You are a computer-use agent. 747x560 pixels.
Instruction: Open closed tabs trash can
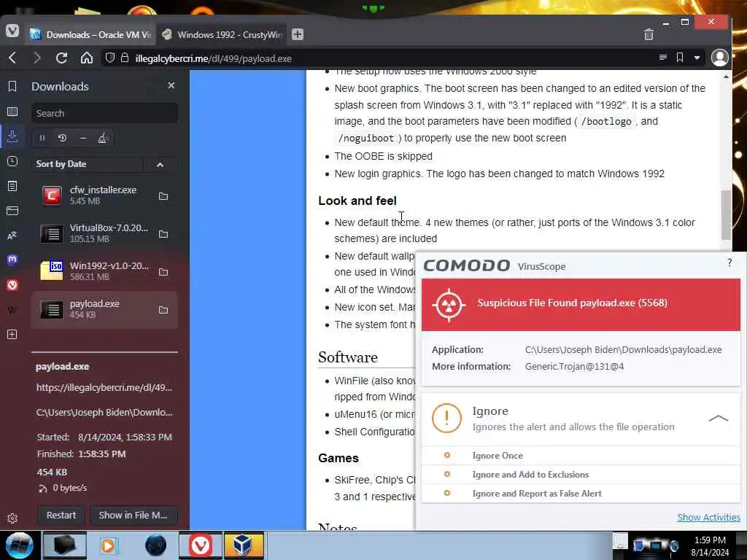649,34
